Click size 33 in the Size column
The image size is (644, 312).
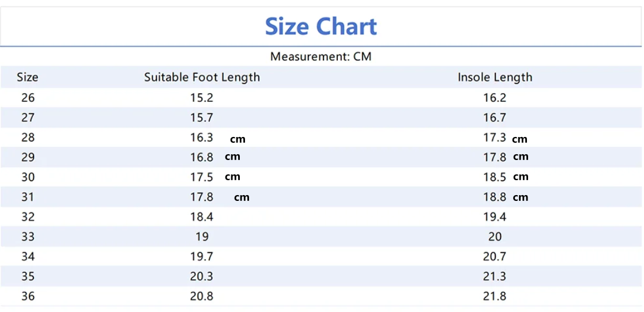(28, 237)
